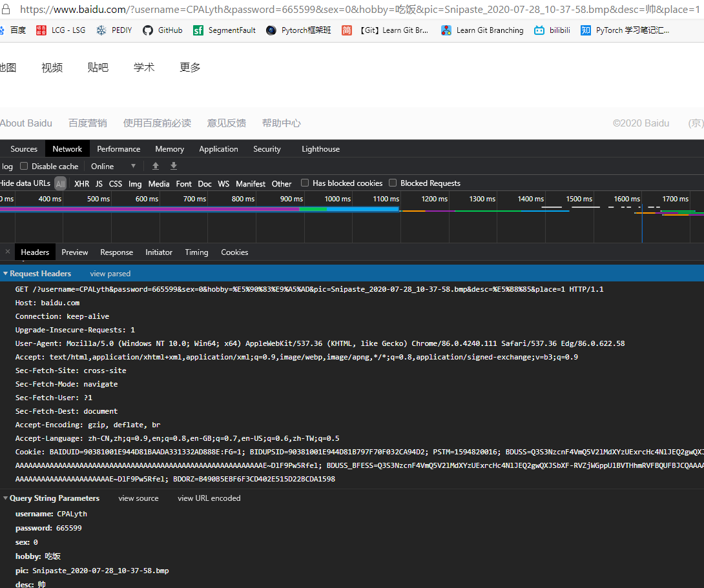Close the request details pane X
Image resolution: width=704 pixels, height=588 pixels.
coord(8,252)
